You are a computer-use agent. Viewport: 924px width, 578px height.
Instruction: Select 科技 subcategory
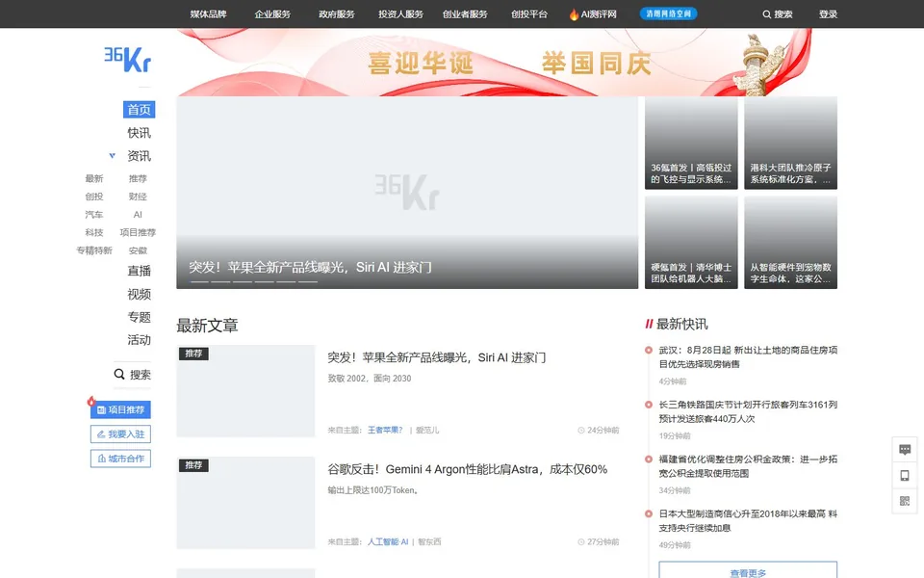(94, 232)
